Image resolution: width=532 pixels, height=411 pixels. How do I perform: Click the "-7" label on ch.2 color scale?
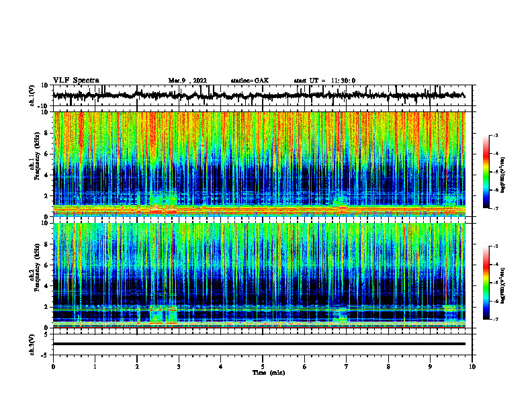coord(495,320)
